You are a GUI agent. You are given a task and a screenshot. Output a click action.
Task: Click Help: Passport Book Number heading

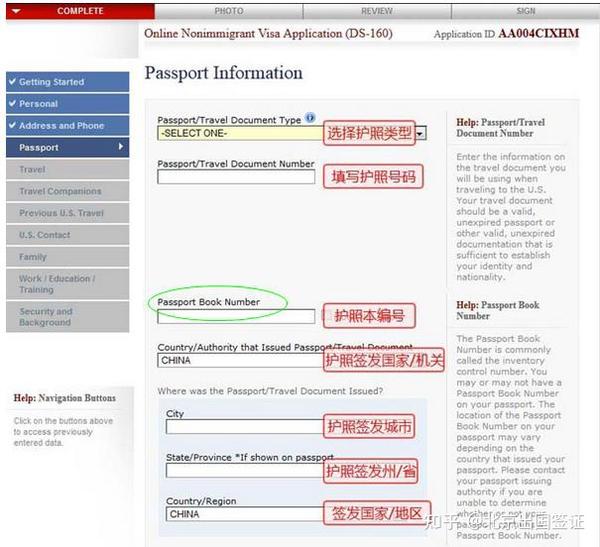[x=497, y=310]
